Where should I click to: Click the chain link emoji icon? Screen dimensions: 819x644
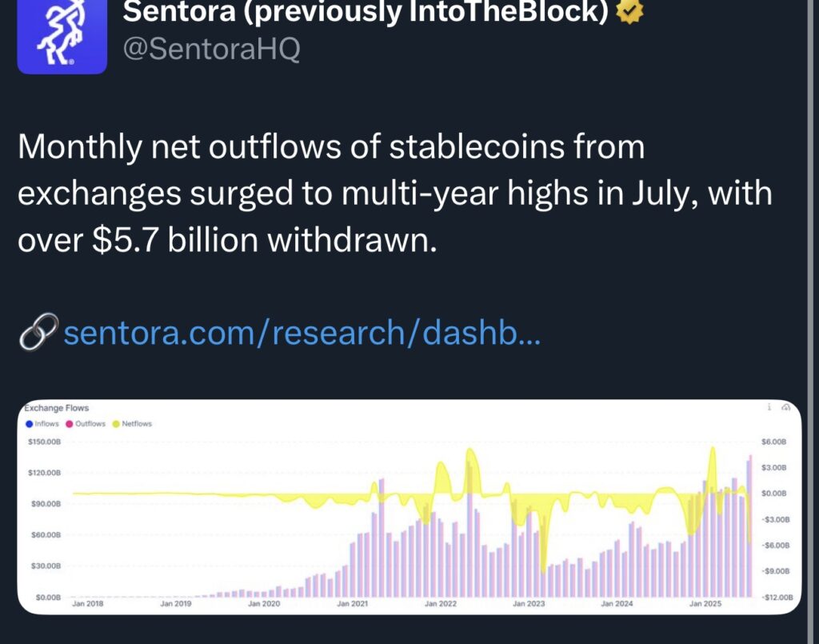tap(38, 332)
